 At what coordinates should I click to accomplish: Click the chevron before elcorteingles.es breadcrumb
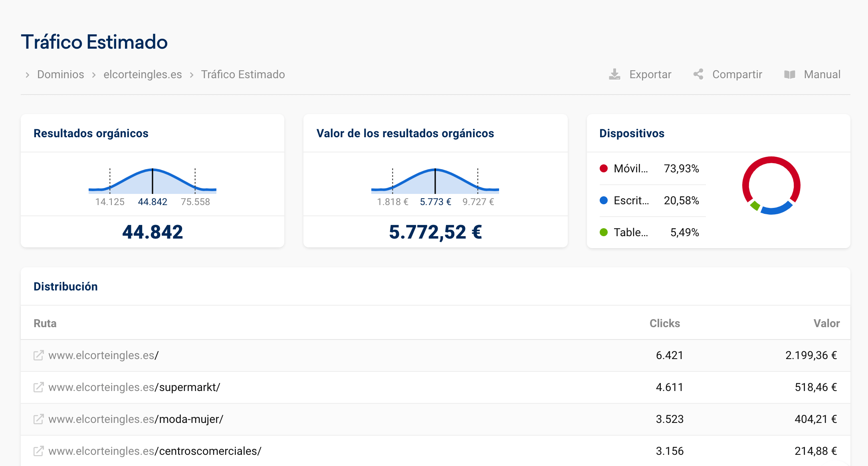94,75
